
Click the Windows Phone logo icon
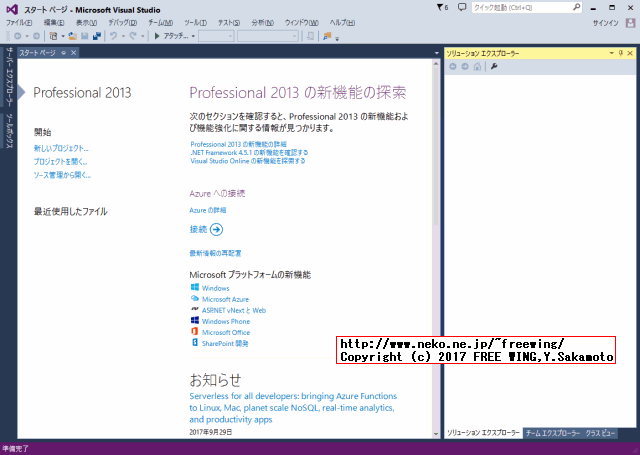point(195,320)
